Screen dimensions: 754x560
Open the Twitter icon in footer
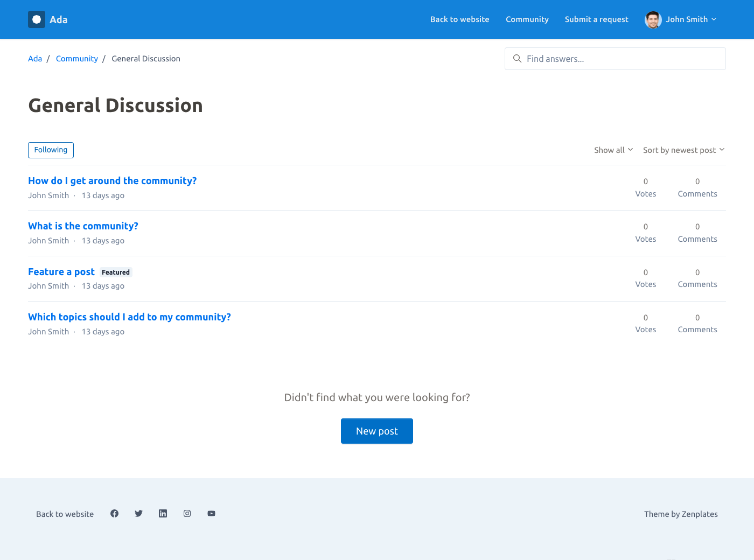tap(138, 514)
